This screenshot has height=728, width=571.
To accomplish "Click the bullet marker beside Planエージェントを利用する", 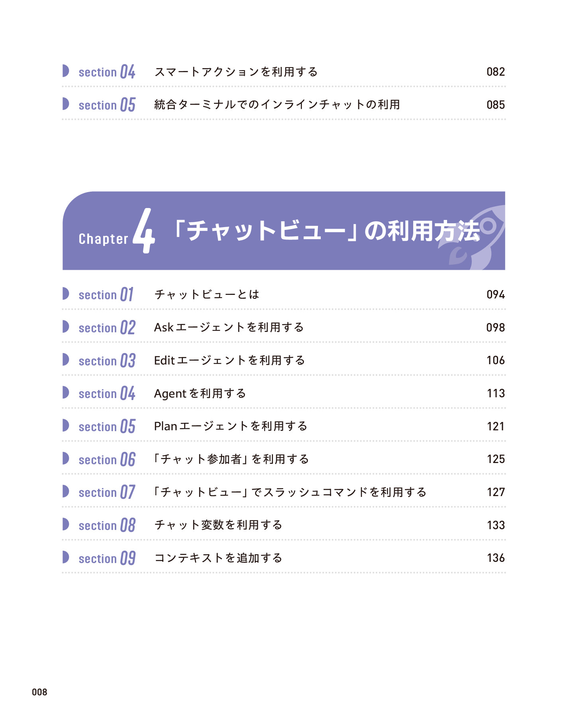I will tap(66, 426).
